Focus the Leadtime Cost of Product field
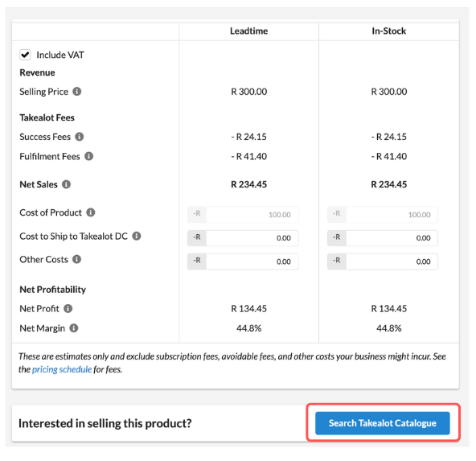The width and height of the screenshot is (476, 461). 243,215
